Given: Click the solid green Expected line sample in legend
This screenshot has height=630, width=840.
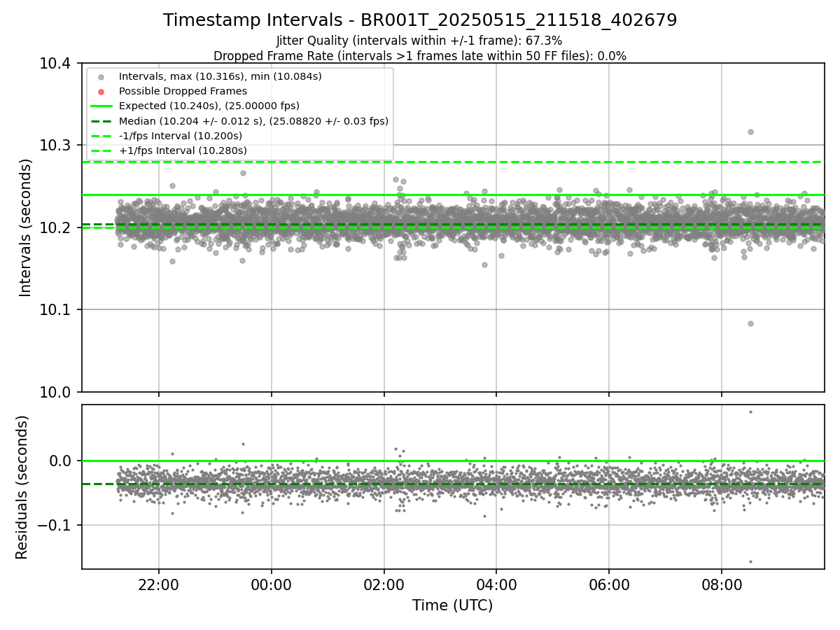Looking at the screenshot, I should (x=101, y=106).
